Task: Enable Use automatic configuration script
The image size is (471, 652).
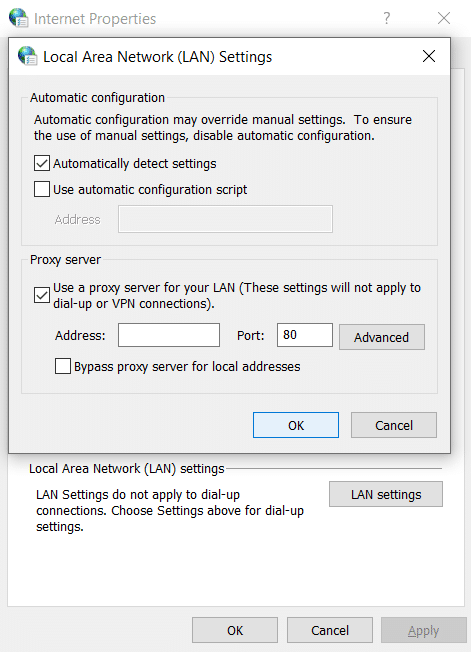Action: pyautogui.click(x=42, y=189)
